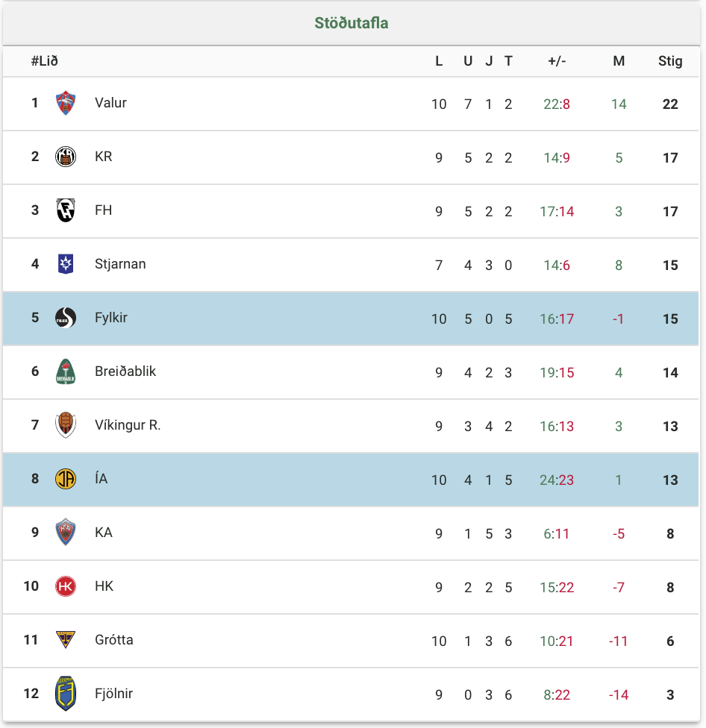Open the Valur team name link
The height and width of the screenshot is (728, 706).
pos(110,103)
